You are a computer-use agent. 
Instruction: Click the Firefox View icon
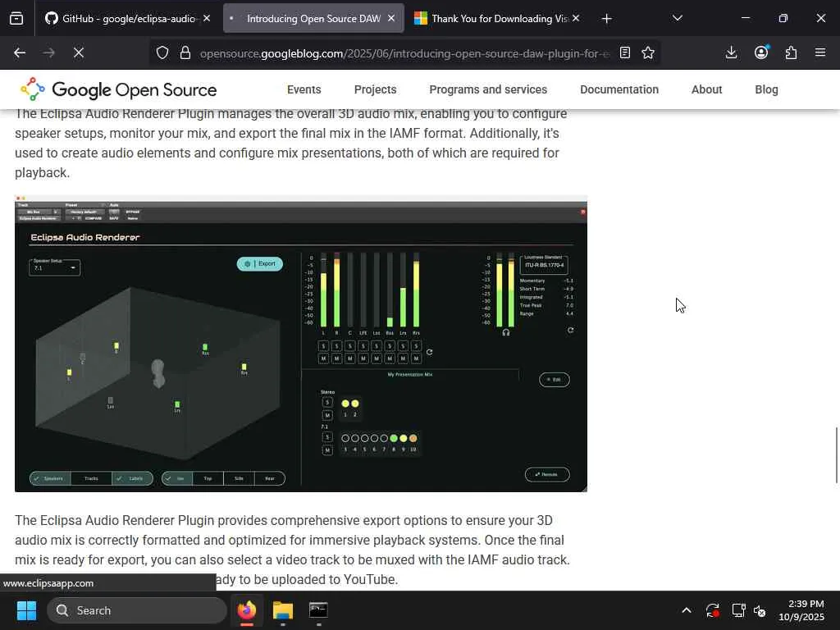tap(16, 19)
